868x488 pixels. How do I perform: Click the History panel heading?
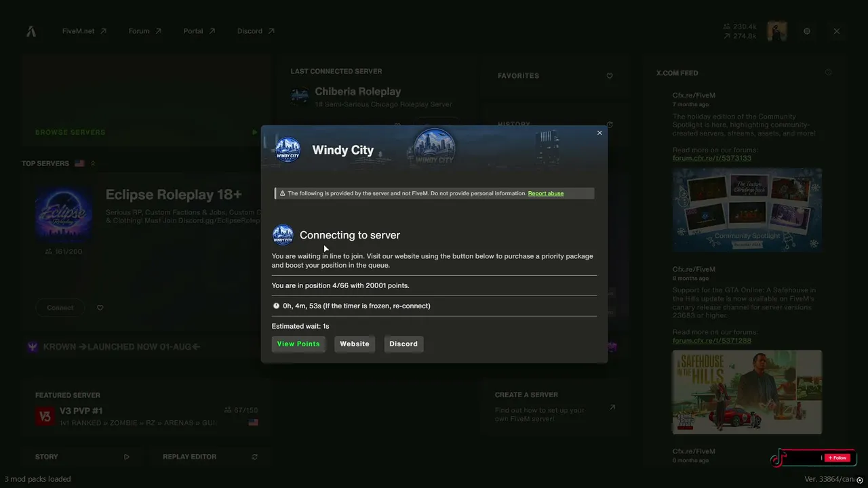(514, 125)
